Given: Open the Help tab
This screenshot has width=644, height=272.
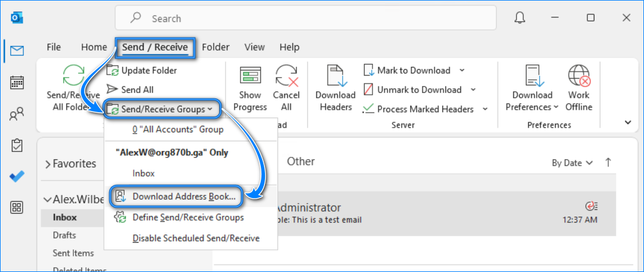Looking at the screenshot, I should pos(289,47).
